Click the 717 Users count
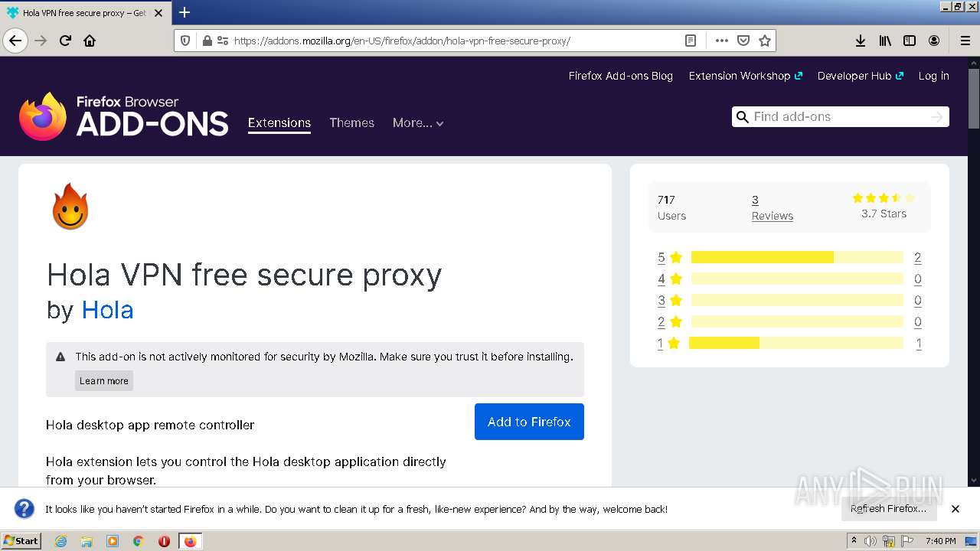 [671, 207]
